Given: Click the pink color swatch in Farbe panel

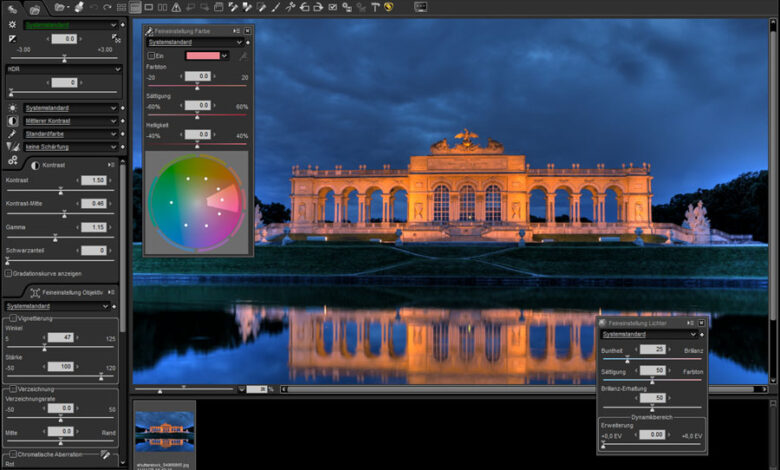Looking at the screenshot, I should (x=203, y=56).
